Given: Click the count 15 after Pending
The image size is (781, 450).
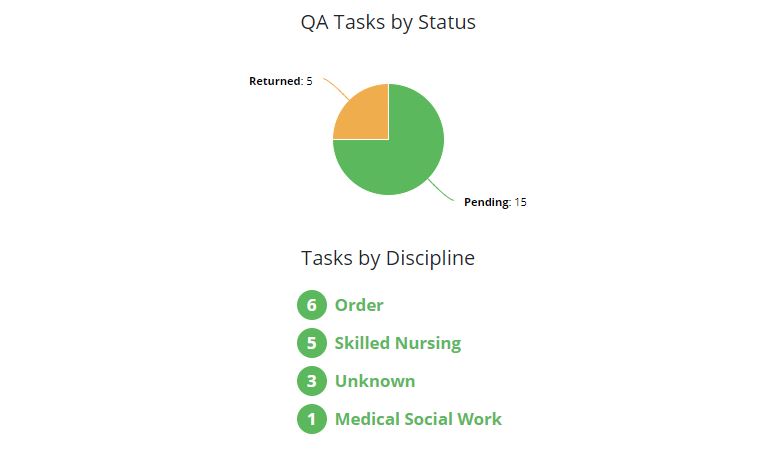Looking at the screenshot, I should [x=520, y=202].
